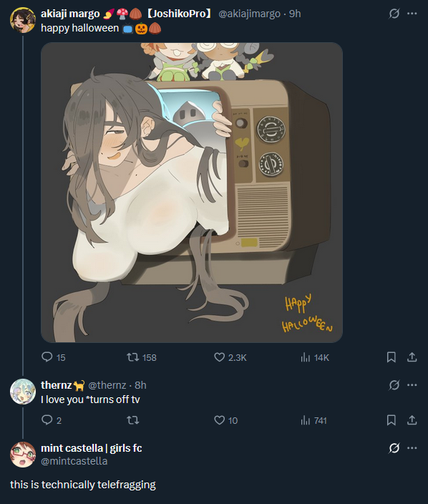Bookmark thernz's reply
This screenshot has height=504, width=428.
391,420
